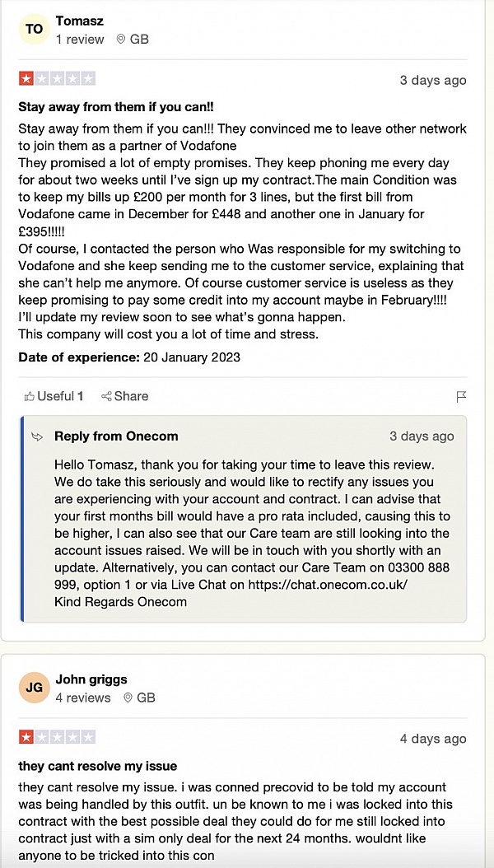The height and width of the screenshot is (868, 494).
Task: Click the reply arrow icon beside Reply from Onecom
Action: (38, 436)
